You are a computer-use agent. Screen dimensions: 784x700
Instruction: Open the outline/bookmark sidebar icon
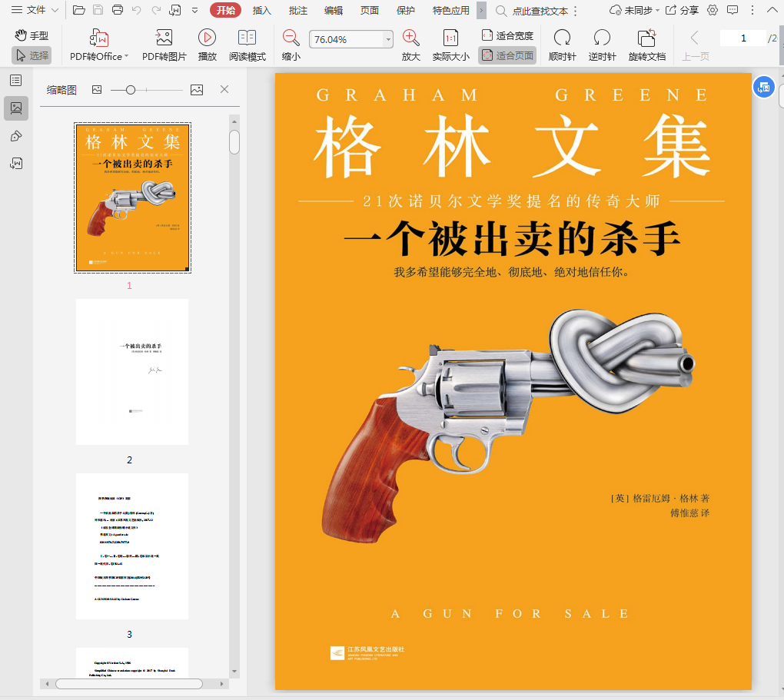tap(16, 81)
